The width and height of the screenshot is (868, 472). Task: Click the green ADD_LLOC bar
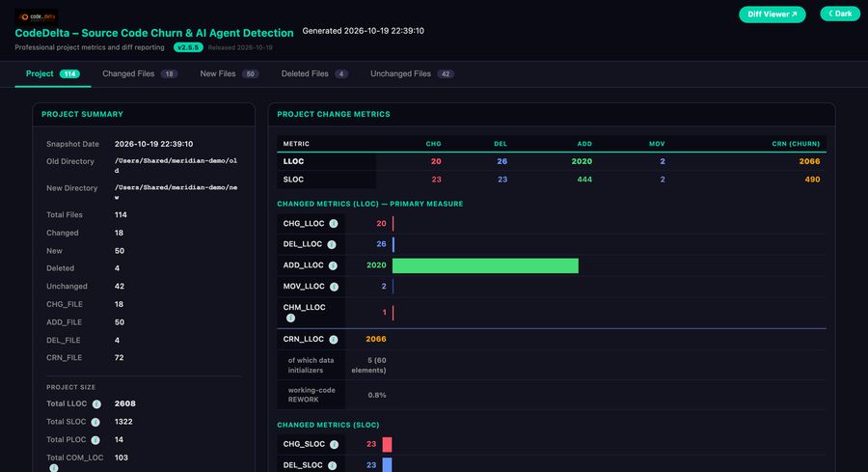point(485,265)
